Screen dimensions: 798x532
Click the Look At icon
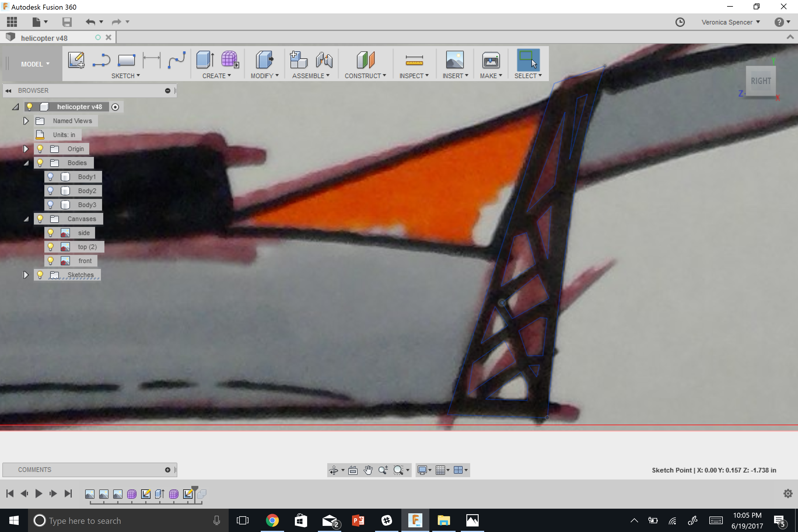[353, 470]
